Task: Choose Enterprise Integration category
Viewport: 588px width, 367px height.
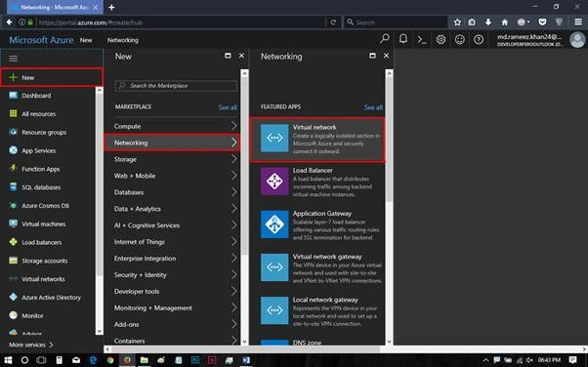Action: coord(172,259)
